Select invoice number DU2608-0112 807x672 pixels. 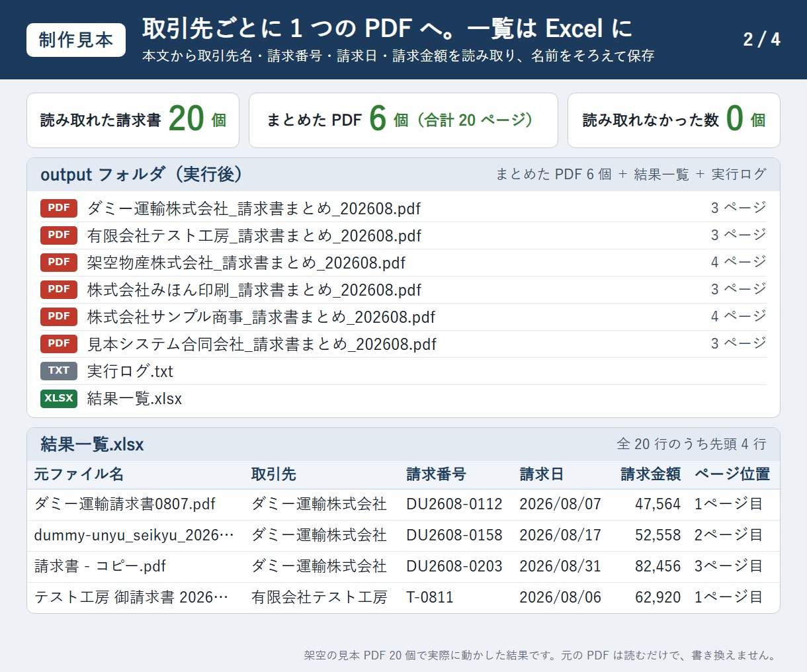[x=454, y=504]
